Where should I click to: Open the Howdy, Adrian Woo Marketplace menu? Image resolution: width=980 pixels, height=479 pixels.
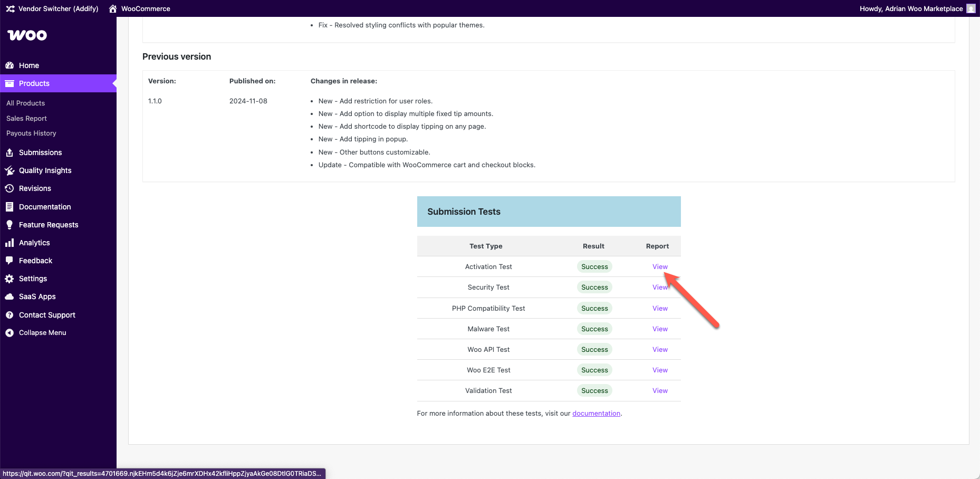(911, 8)
